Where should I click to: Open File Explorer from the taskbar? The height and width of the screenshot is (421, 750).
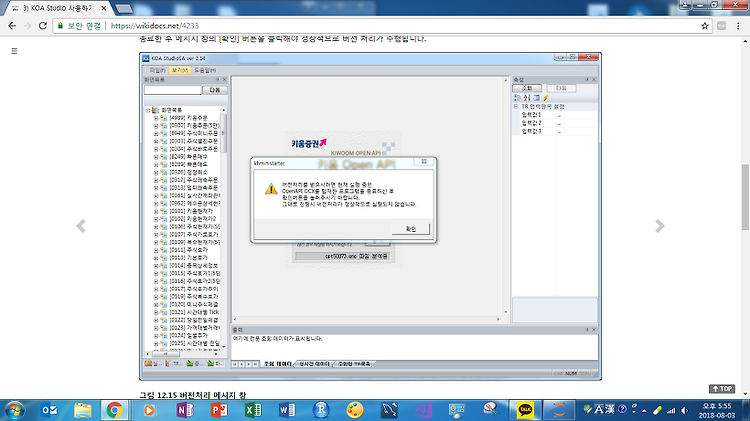83,410
